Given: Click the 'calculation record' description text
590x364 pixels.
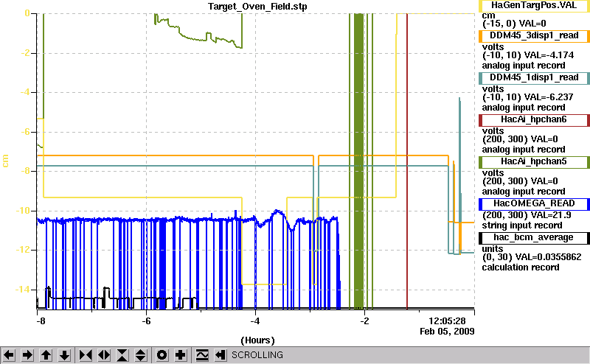Looking at the screenshot, I should [x=521, y=267].
